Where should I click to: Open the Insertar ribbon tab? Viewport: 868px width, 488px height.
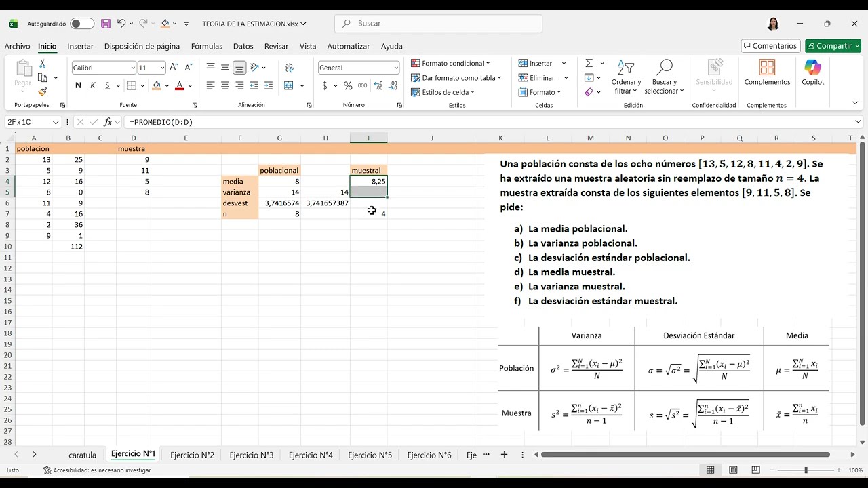80,46
